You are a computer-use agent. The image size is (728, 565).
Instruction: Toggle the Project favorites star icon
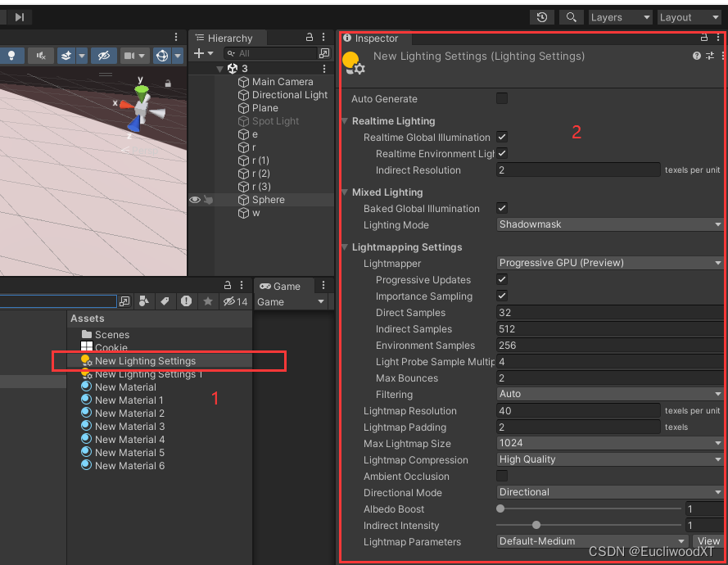tap(207, 301)
